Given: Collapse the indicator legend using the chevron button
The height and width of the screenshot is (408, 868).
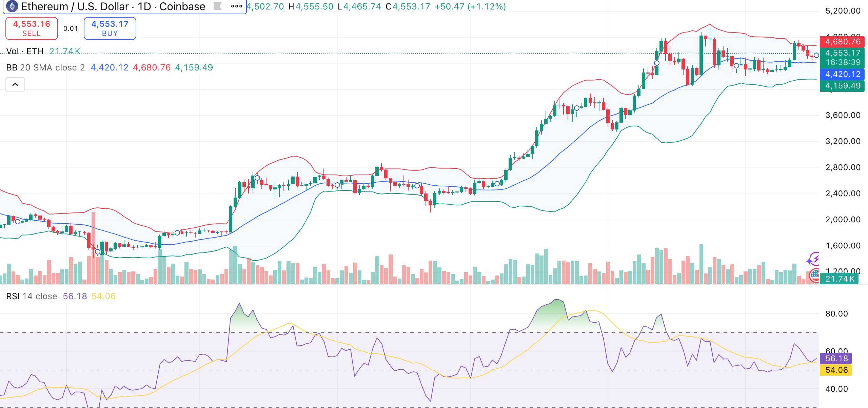Looking at the screenshot, I should pos(16,84).
